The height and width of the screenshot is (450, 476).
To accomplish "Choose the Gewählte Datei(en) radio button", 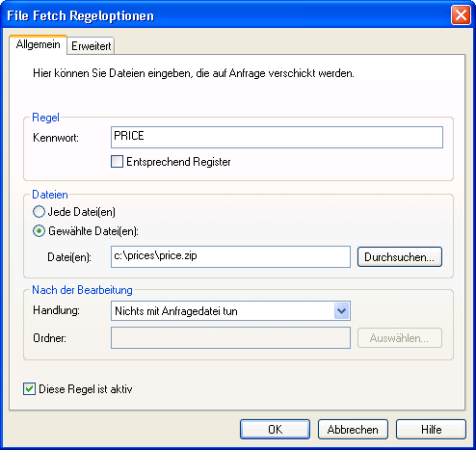I will click(39, 231).
